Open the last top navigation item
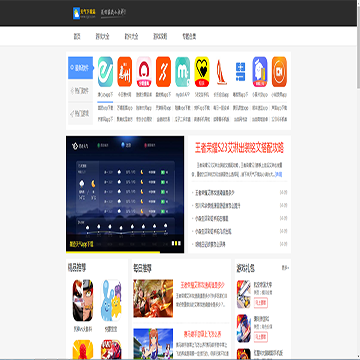 189,36
